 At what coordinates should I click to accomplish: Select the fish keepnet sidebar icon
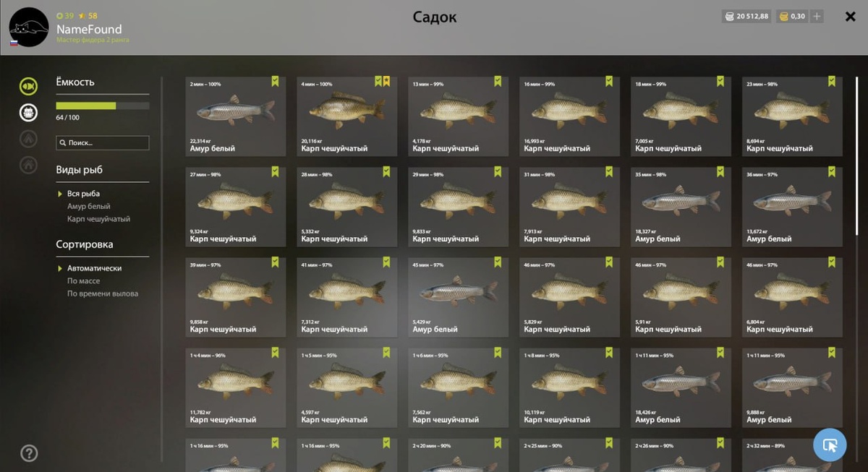(28, 86)
